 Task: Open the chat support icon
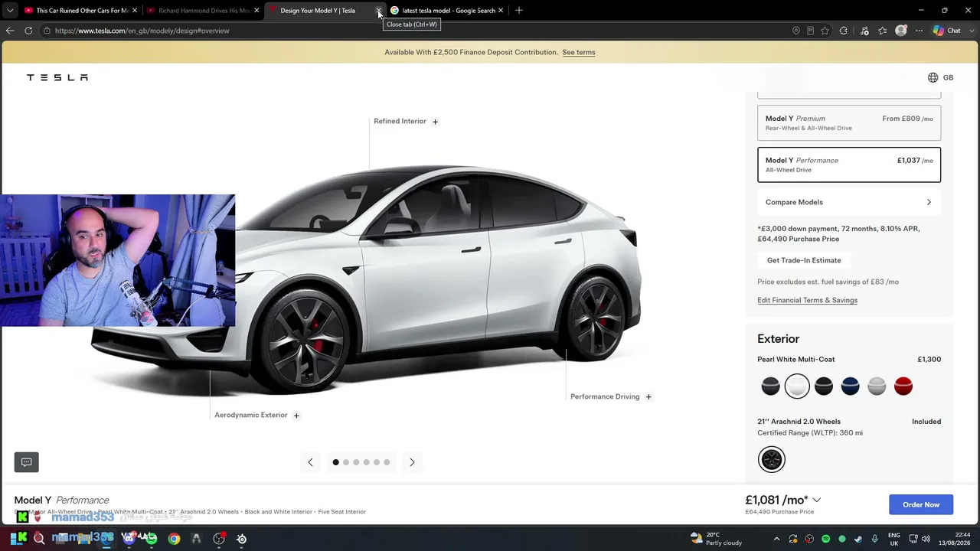tap(26, 462)
